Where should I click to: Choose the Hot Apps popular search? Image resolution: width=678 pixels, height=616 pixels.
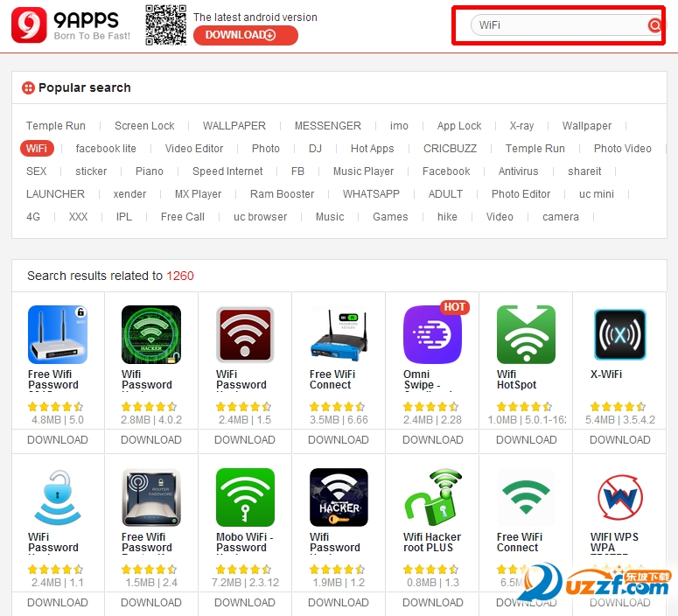tap(373, 149)
